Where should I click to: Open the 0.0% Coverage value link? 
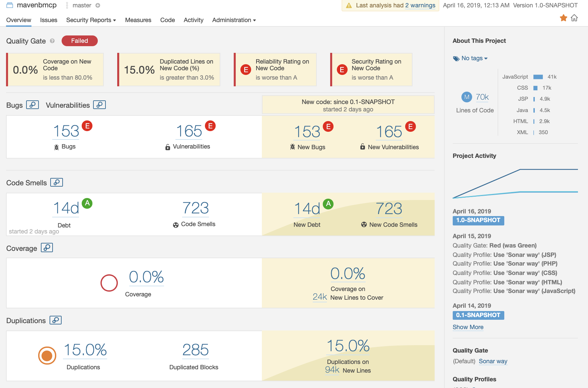[x=146, y=277]
